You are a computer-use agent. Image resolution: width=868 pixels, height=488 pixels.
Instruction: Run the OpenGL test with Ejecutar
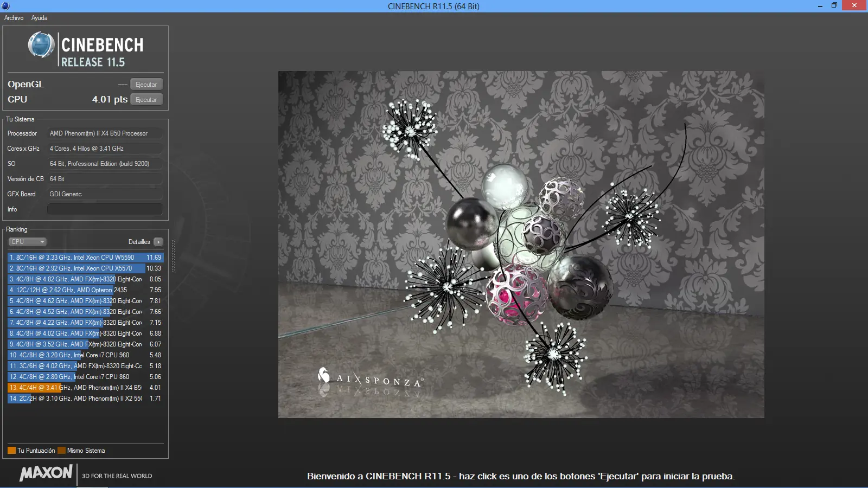[x=146, y=85]
